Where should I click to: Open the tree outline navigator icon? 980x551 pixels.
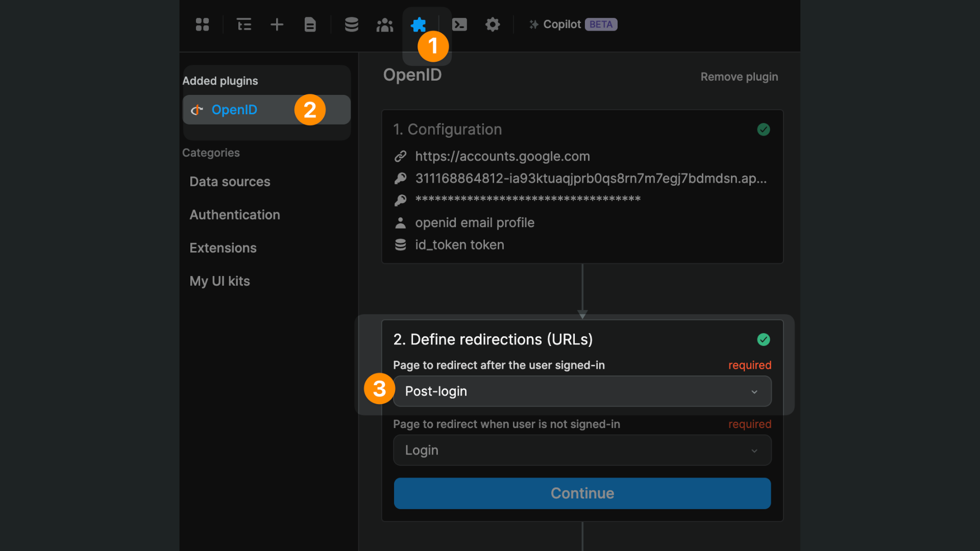(243, 24)
